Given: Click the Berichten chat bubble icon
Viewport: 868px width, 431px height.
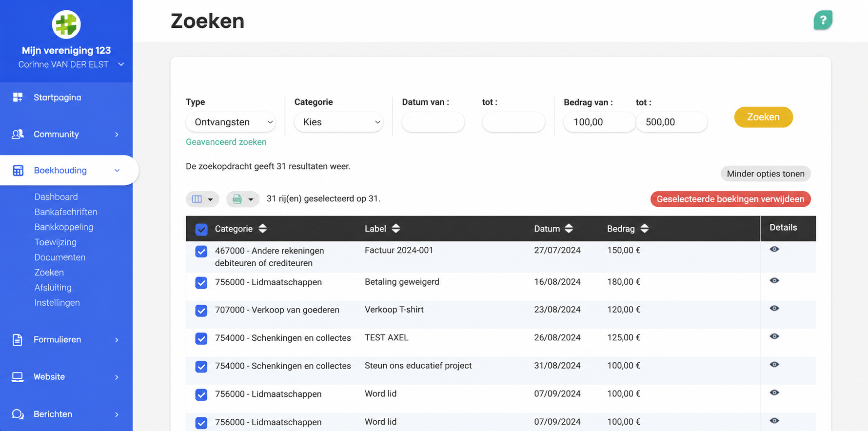Looking at the screenshot, I should pyautogui.click(x=18, y=414).
